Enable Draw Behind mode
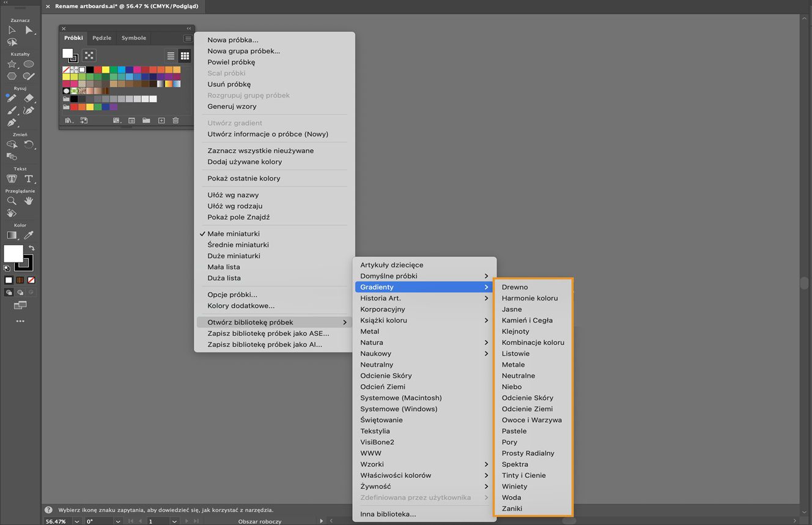Image resolution: width=812 pixels, height=525 pixels. (x=20, y=292)
